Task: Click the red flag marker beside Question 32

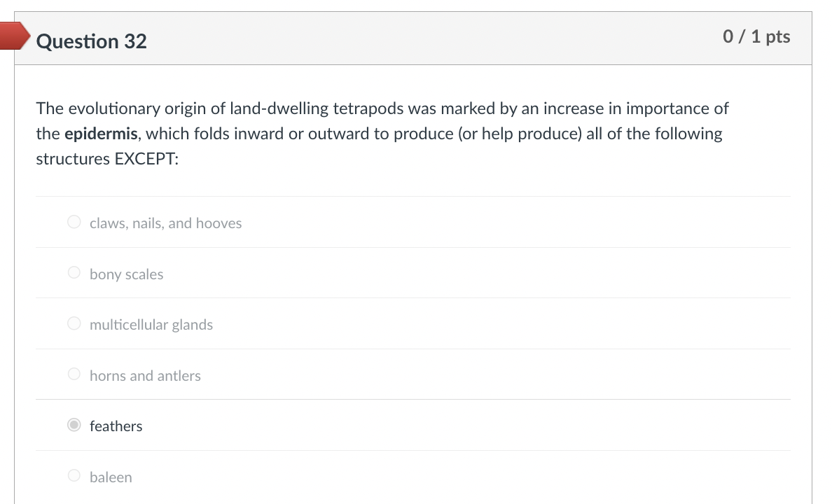Action: 13,36
